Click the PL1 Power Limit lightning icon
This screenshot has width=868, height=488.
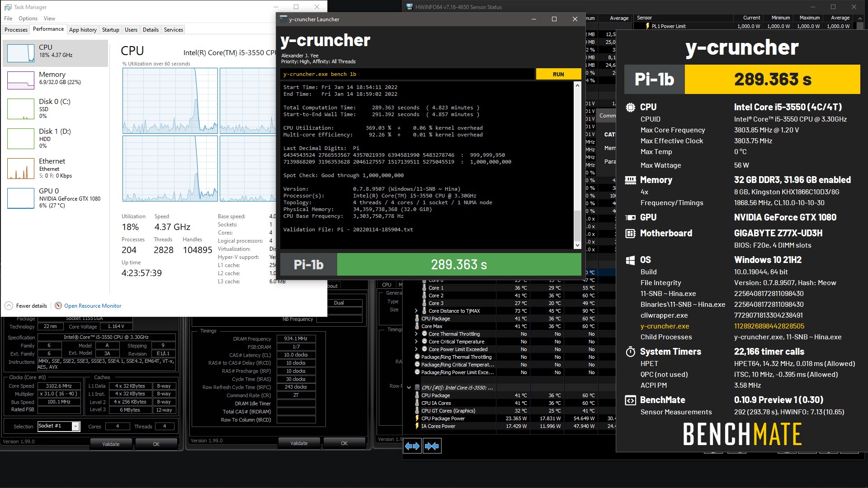pos(648,26)
